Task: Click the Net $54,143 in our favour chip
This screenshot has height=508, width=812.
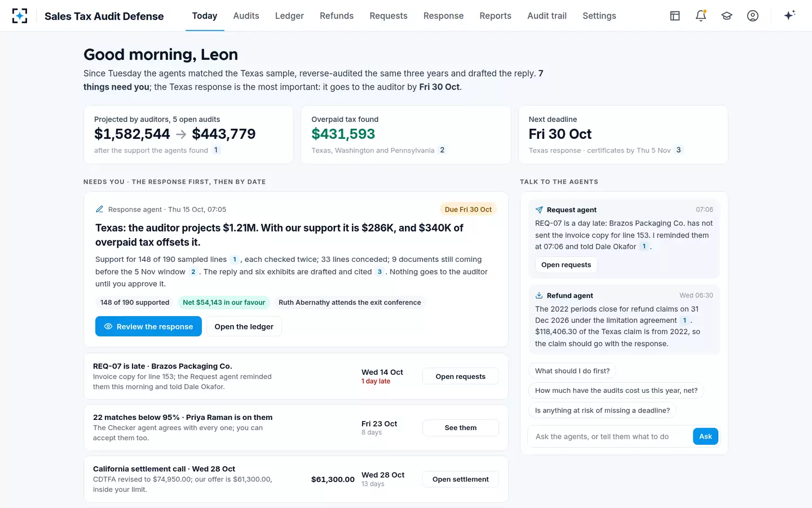Action: (224, 303)
